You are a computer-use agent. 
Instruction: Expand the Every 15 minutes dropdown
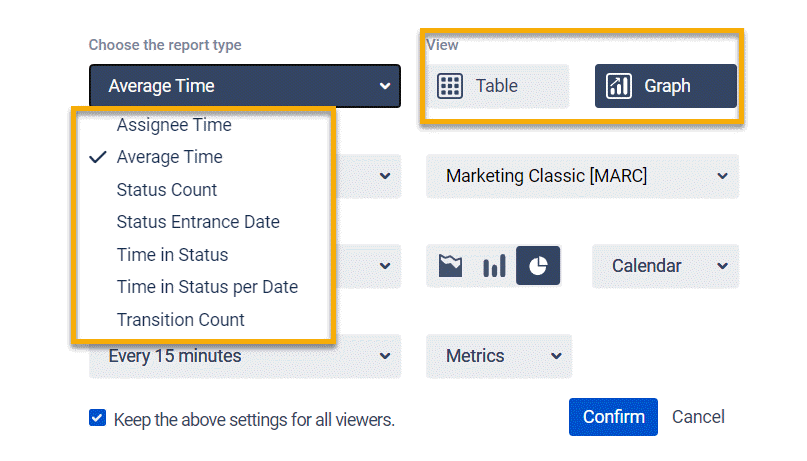pos(245,356)
